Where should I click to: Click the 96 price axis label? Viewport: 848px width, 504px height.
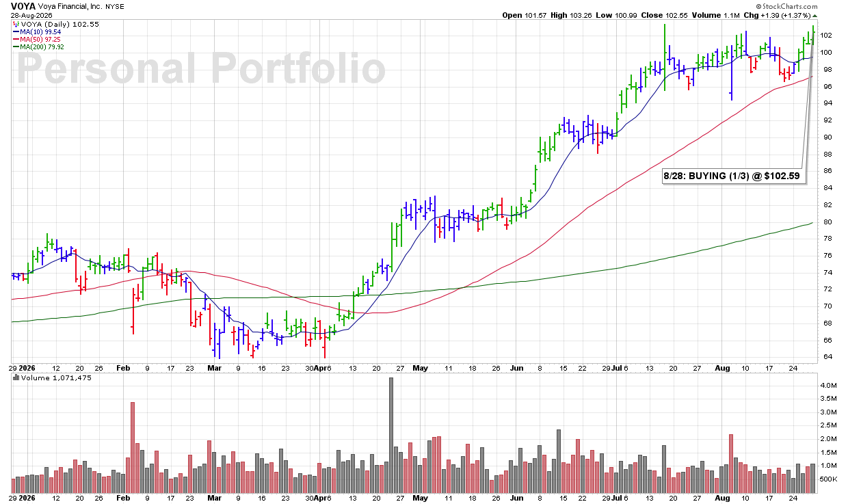coord(827,86)
